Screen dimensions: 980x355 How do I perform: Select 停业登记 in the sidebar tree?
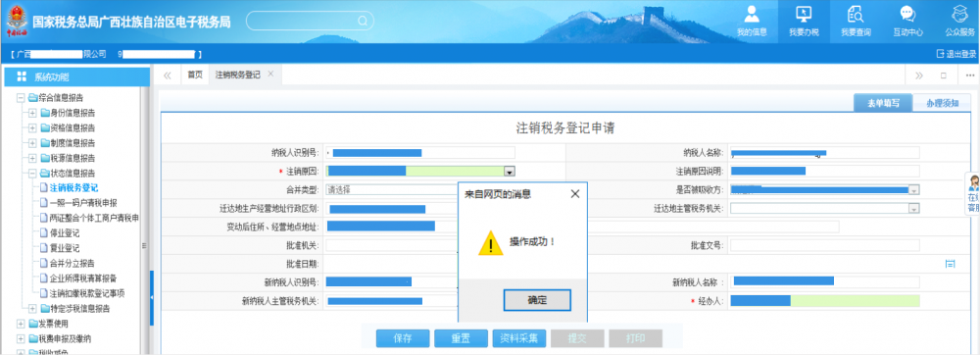[x=64, y=233]
